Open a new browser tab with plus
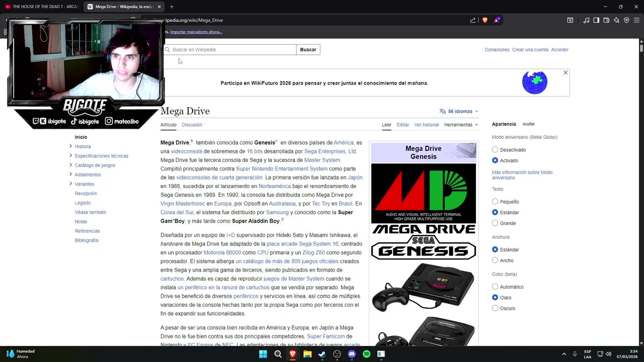This screenshot has width=644, height=362. tap(172, 7)
